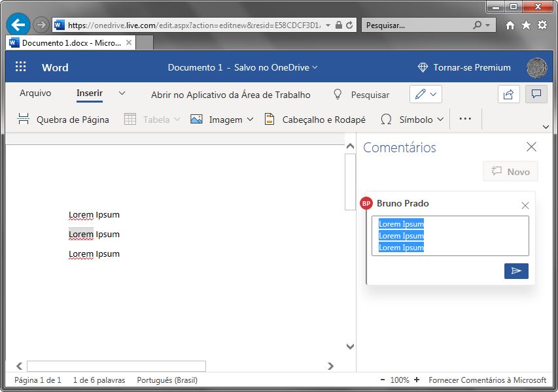Expand the Imagem dropdown arrow

[x=250, y=120]
